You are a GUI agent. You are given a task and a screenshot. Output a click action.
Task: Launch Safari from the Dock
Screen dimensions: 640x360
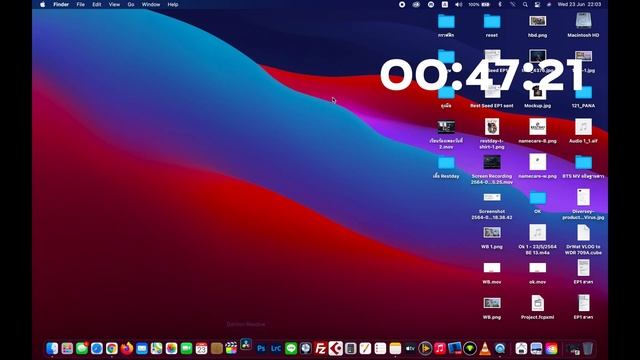pos(97,348)
